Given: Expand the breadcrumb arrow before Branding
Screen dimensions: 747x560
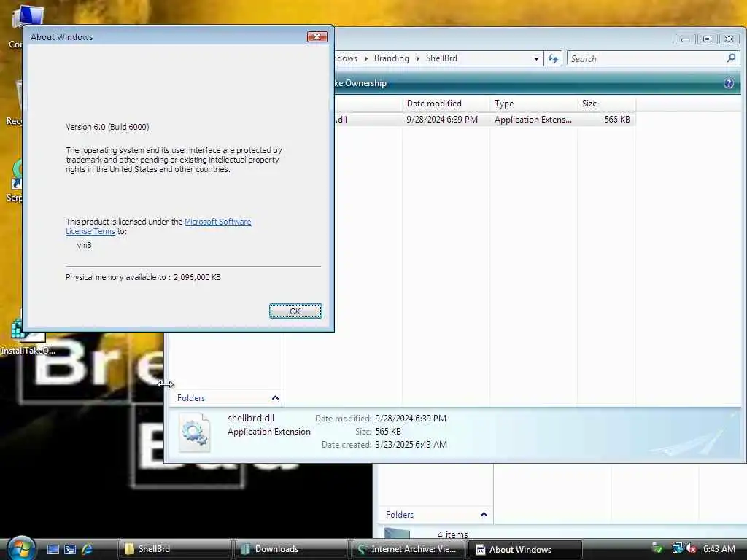Looking at the screenshot, I should (366, 58).
